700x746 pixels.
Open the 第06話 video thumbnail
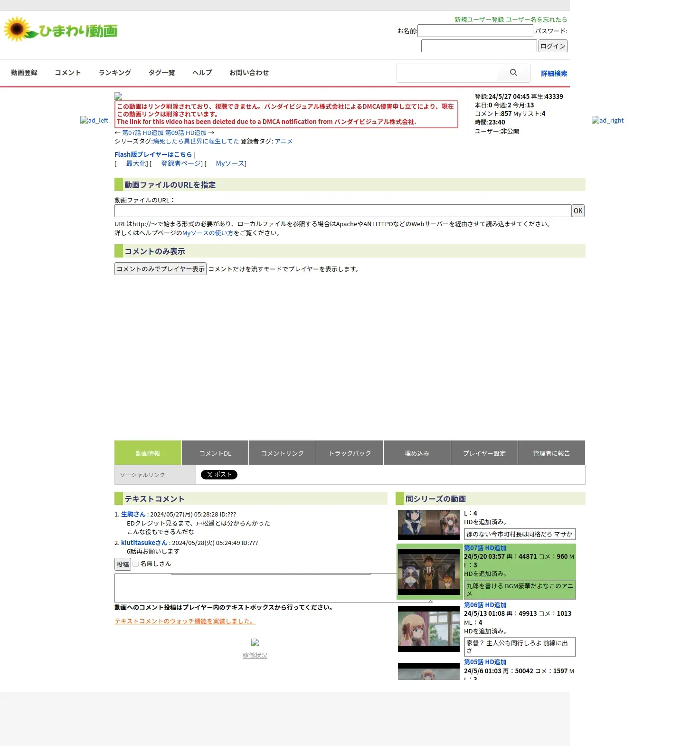(x=429, y=629)
